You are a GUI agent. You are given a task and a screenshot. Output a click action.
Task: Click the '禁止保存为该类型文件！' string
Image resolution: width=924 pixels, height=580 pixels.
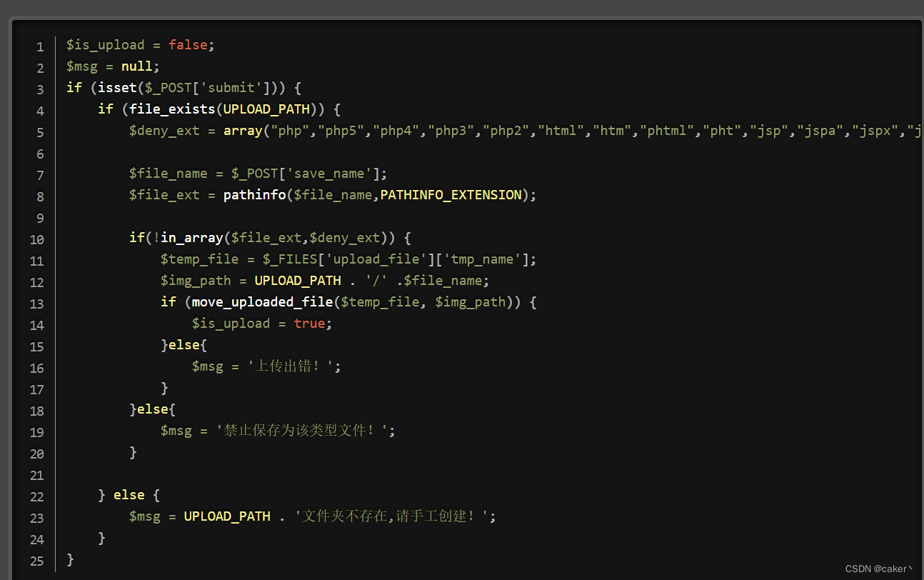[302, 431]
